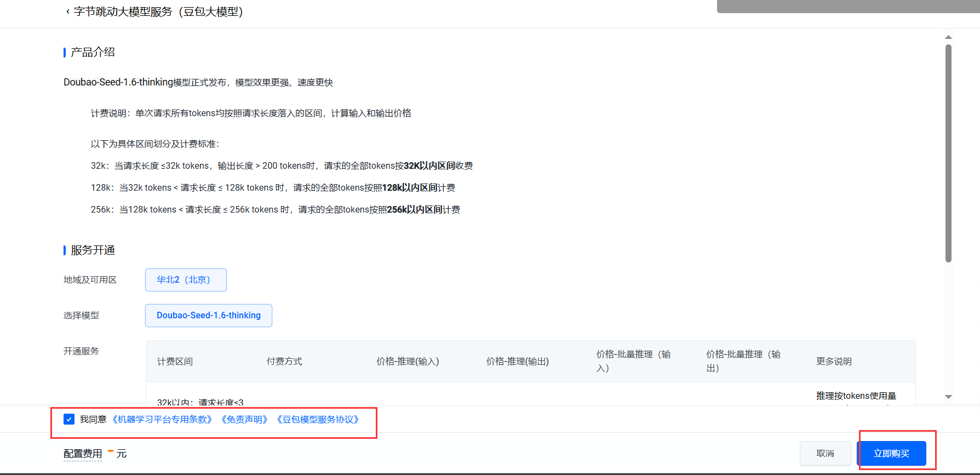Click the 以下为具体区间划分及计费标准 line
The height and width of the screenshot is (475, 980).
(x=155, y=144)
